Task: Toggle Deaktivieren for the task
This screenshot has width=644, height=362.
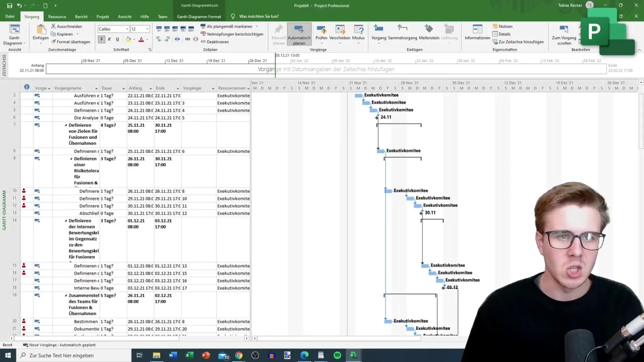Action: pyautogui.click(x=215, y=42)
